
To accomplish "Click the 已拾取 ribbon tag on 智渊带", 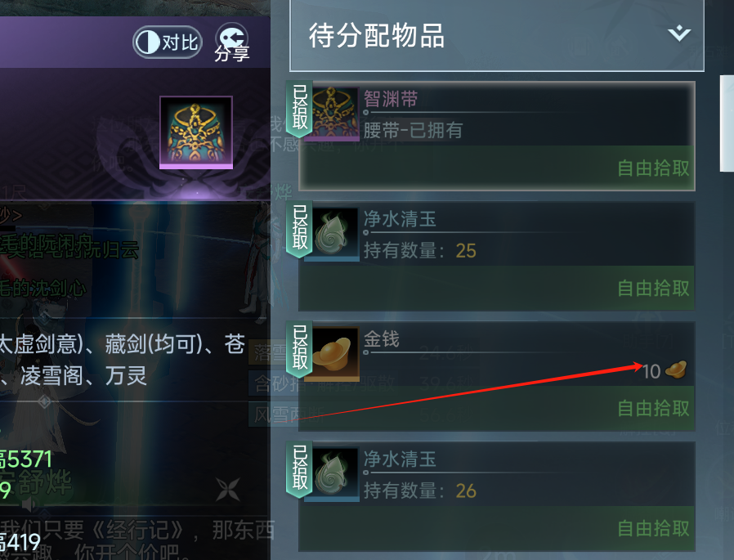I will pos(299,109).
